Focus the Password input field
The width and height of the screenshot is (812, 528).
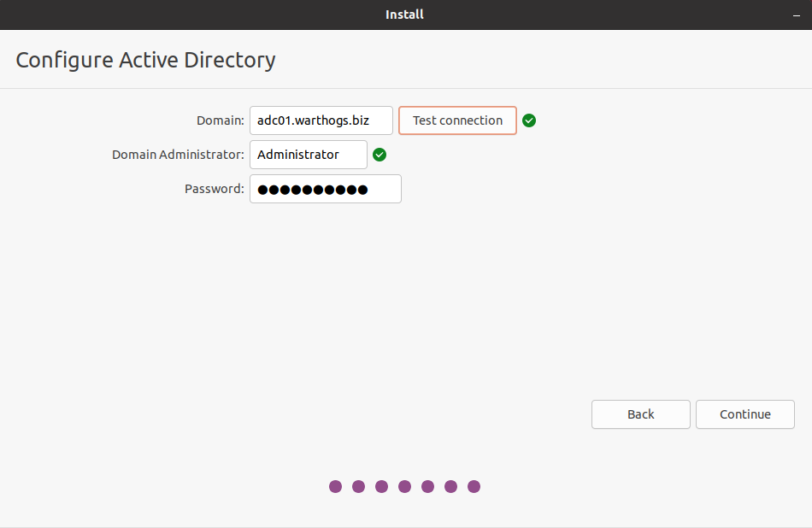325,189
